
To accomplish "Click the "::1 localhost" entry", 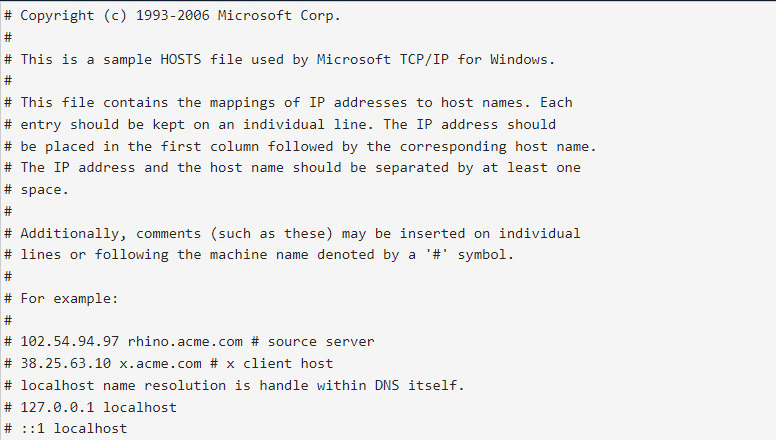I will [x=73, y=429].
